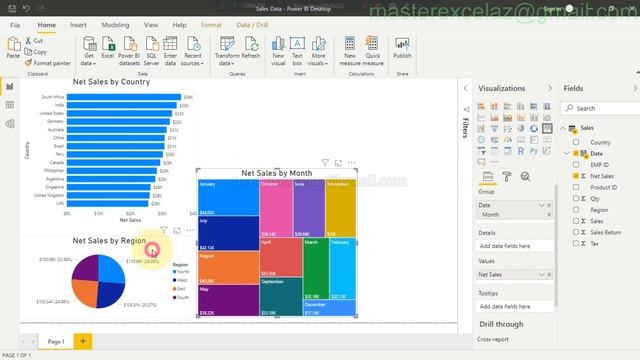Check the Country field checkbox
Screen dimensions: 640x360
click(576, 142)
